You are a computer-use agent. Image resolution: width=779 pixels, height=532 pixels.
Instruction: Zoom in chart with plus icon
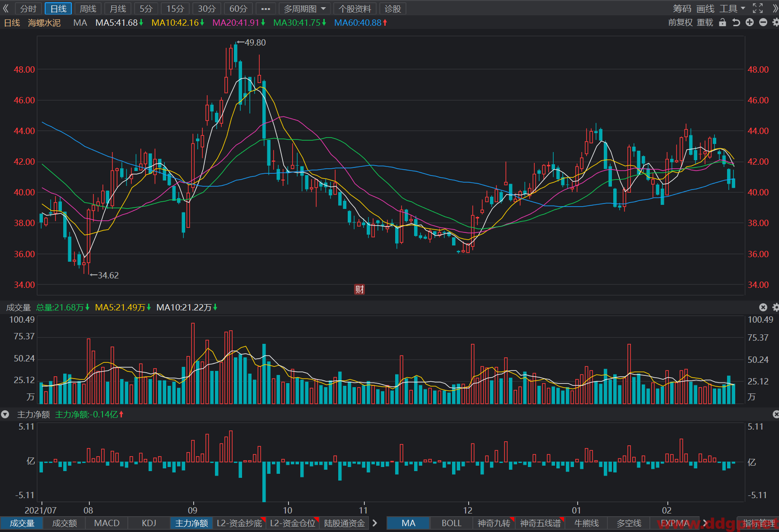750,23
